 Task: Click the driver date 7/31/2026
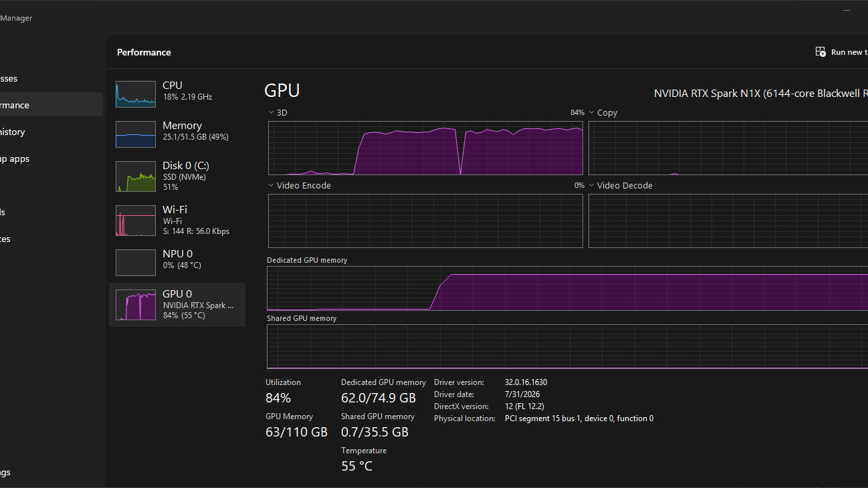(x=521, y=394)
